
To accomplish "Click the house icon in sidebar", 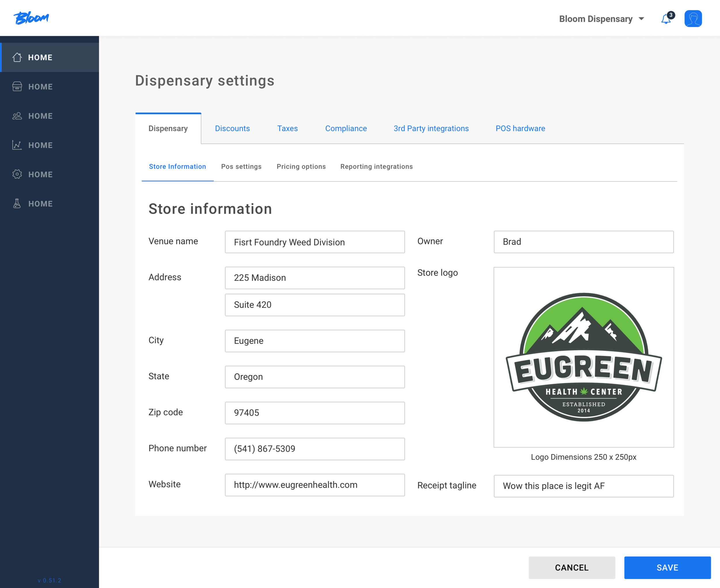I will [x=17, y=57].
